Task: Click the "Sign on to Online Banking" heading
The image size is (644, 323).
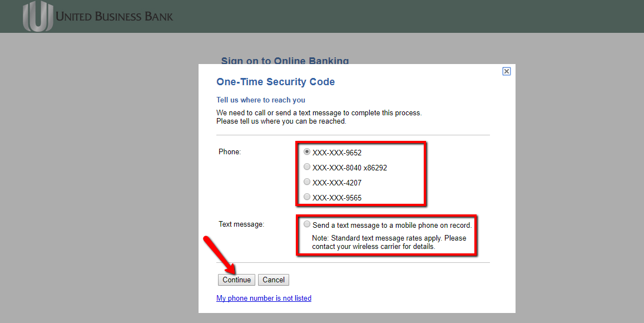Action: coord(285,61)
